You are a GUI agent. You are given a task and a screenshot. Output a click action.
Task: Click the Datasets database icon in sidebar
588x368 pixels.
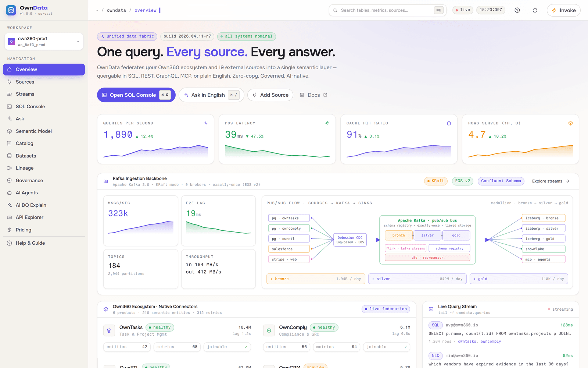[10, 156]
